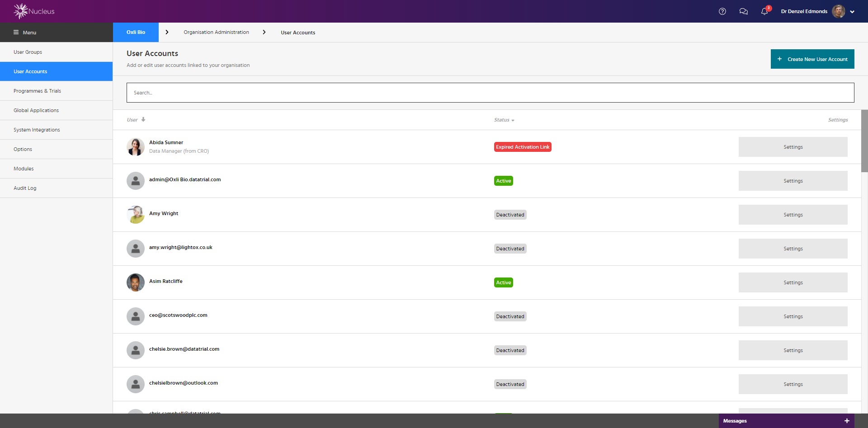
Task: Open the notifications bell icon
Action: [x=764, y=11]
